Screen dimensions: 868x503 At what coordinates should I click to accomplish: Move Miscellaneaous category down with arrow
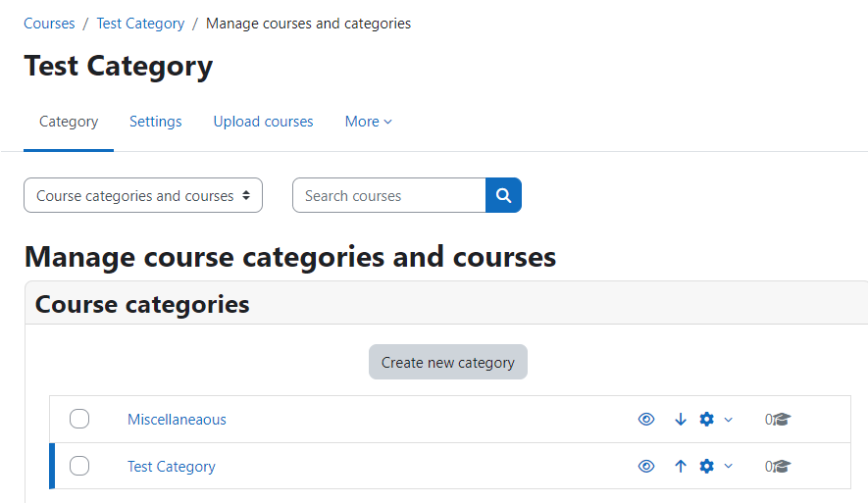[x=681, y=420]
